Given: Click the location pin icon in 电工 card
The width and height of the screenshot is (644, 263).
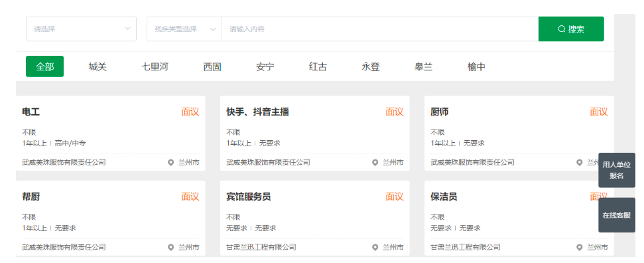Looking at the screenshot, I should [171, 163].
